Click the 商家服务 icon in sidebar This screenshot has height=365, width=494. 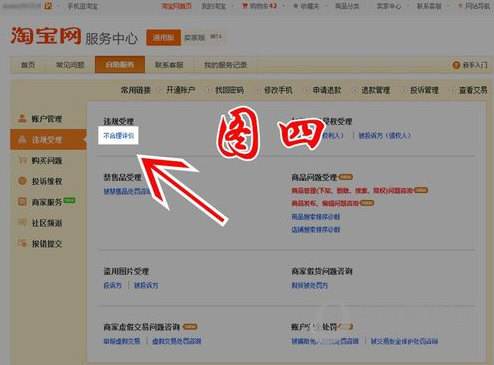22,202
